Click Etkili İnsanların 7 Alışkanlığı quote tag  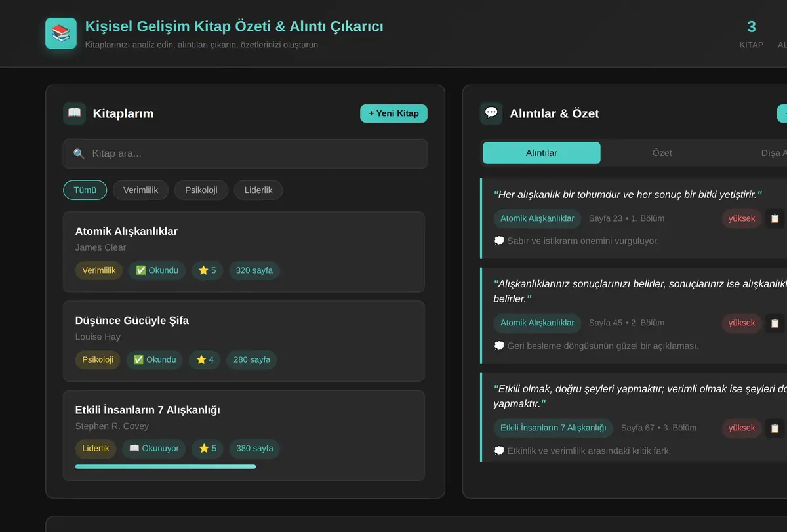554,428
